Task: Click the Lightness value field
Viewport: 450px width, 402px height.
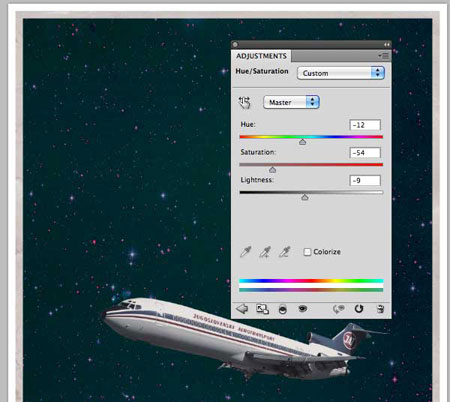Action: (x=365, y=180)
